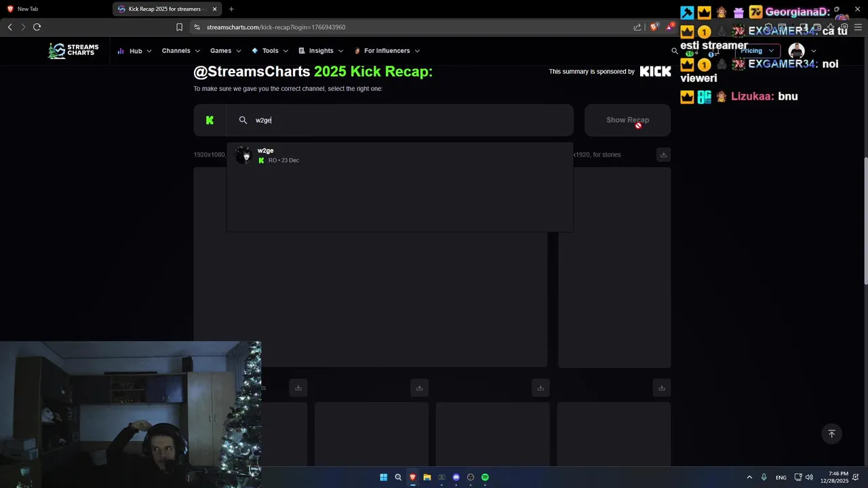Expand the For Influencers menu

click(x=387, y=51)
